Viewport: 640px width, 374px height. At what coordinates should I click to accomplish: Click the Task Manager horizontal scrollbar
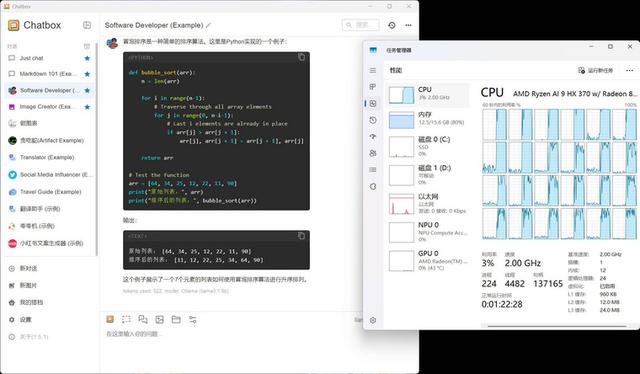click(557, 326)
